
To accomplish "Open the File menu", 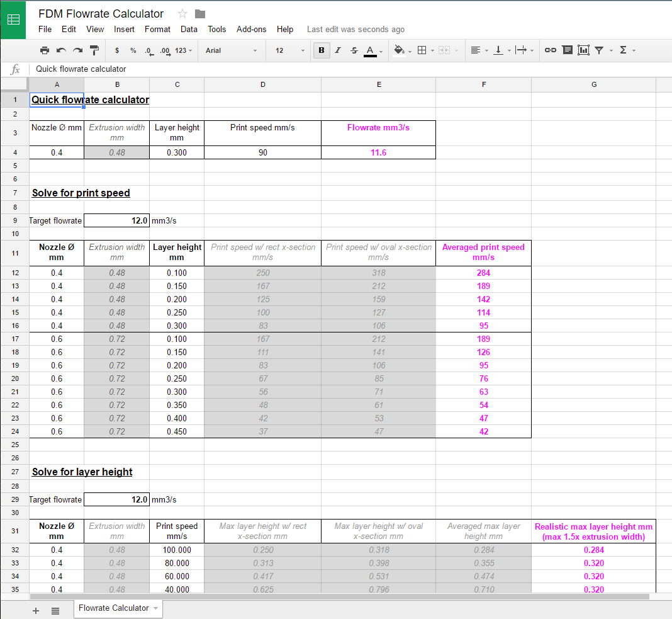I will pos(45,29).
